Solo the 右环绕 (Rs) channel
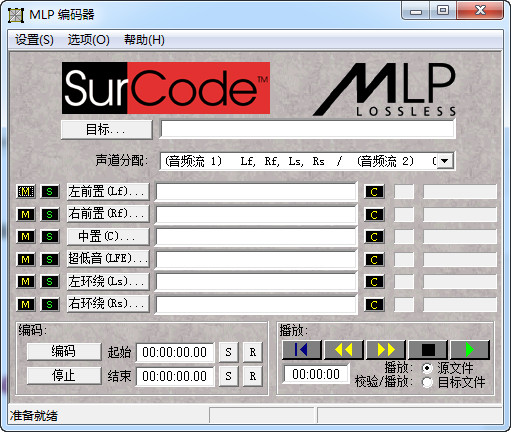Viewport: 511px width, 432px height. 50,304
